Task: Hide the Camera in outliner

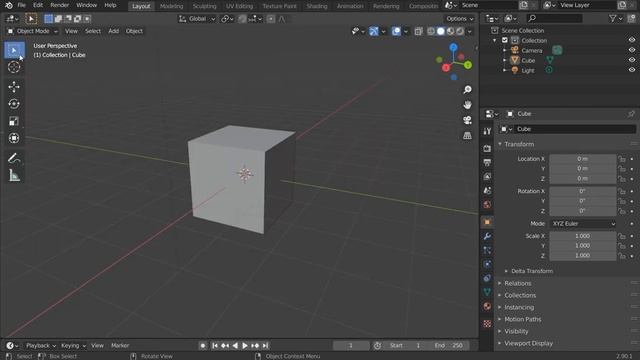Action: pyautogui.click(x=631, y=50)
